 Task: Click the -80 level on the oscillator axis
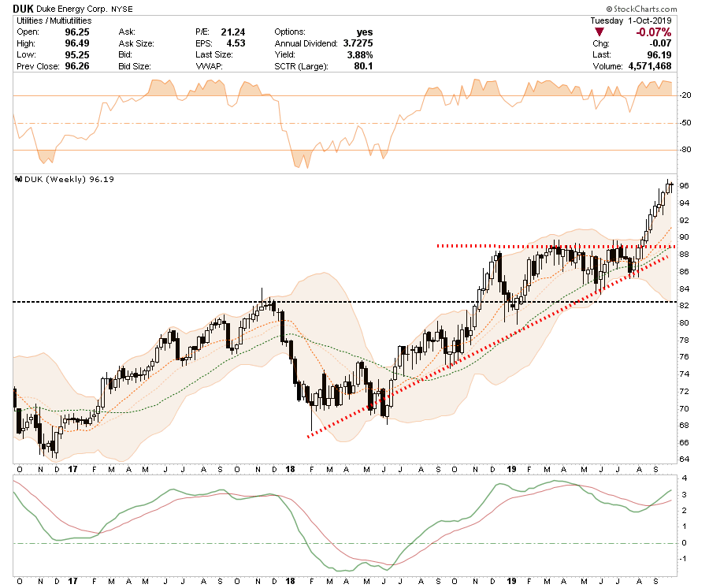686,149
